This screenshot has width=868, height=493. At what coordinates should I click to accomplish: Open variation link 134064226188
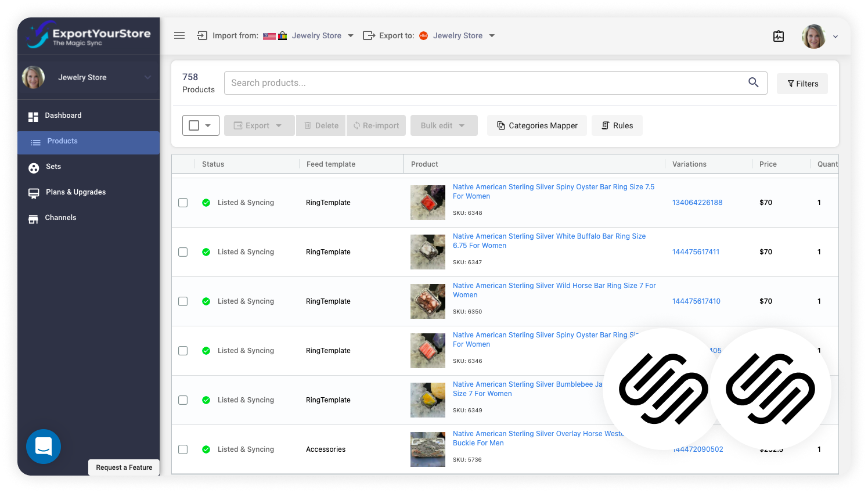point(697,203)
